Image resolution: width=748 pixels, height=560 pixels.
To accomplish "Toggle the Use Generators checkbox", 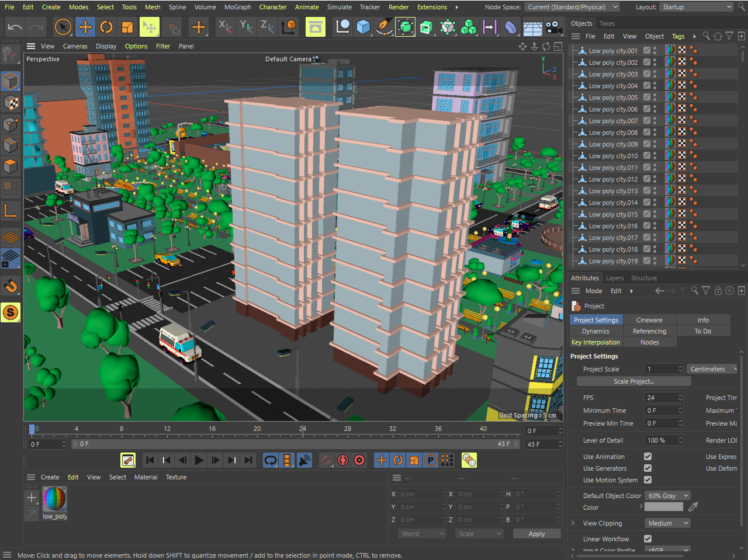I will [647, 468].
